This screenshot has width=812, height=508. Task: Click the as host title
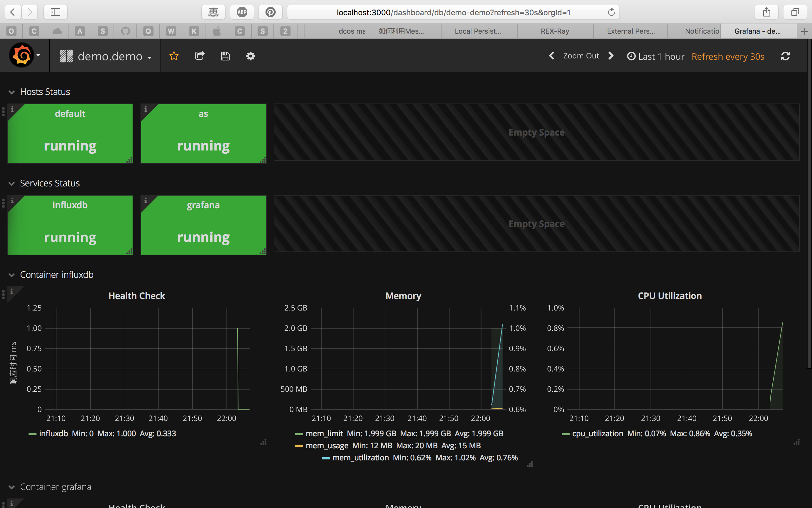tap(203, 114)
